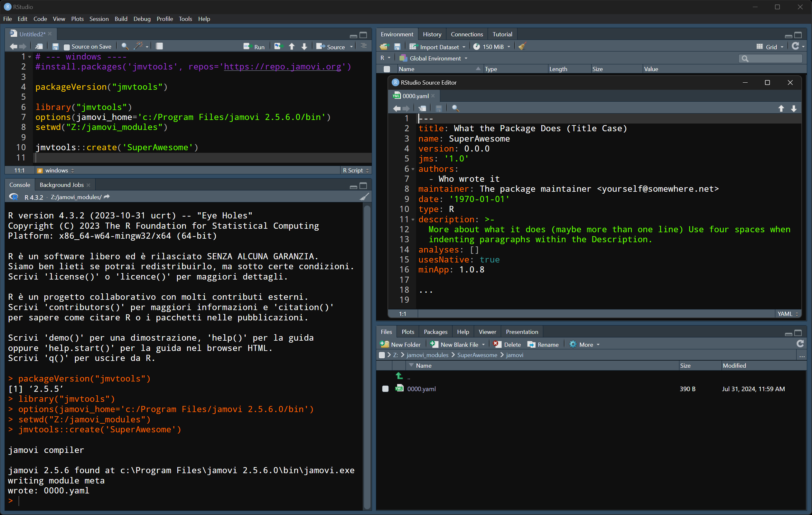Open Grid view mode dropdown
Viewport: 812px width, 515px height.
[770, 47]
